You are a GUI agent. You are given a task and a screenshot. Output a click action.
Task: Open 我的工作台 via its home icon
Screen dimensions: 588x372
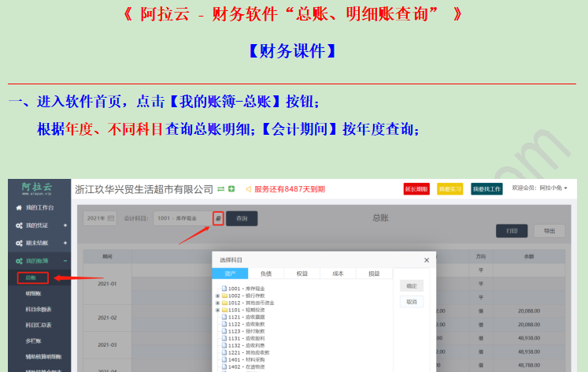19,207
